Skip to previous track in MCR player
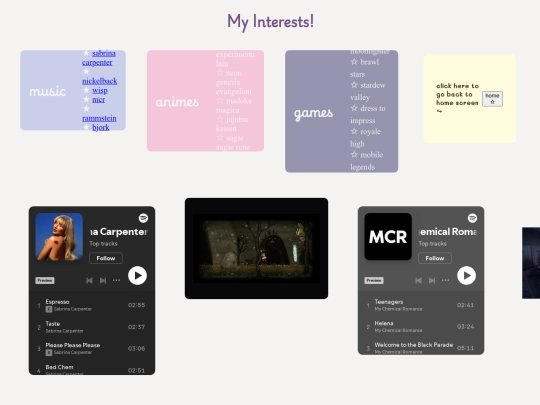 coord(418,280)
